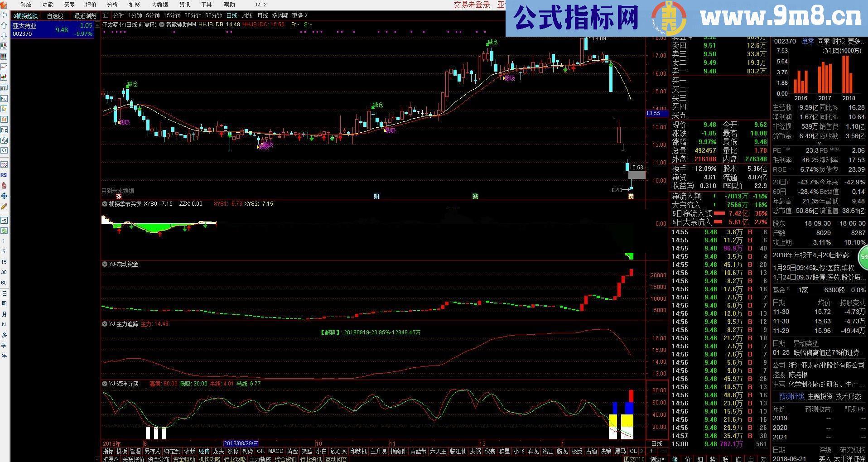Screen dimensions: 868x462
Task: Switch to the MACD indicator tab
Action: pos(275,451)
